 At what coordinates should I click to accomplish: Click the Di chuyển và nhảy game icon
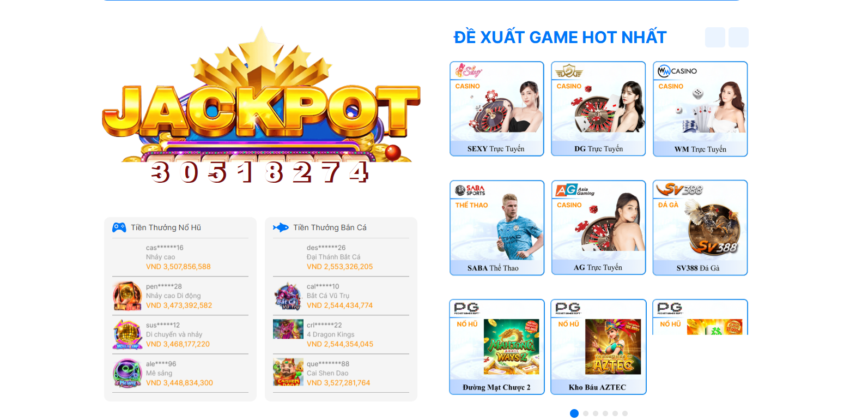(128, 334)
